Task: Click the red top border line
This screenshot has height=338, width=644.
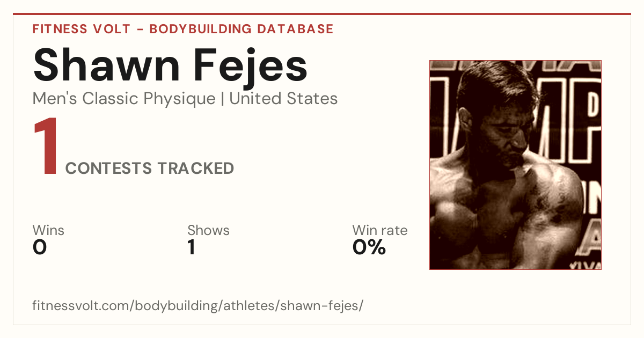Action: (322, 14)
